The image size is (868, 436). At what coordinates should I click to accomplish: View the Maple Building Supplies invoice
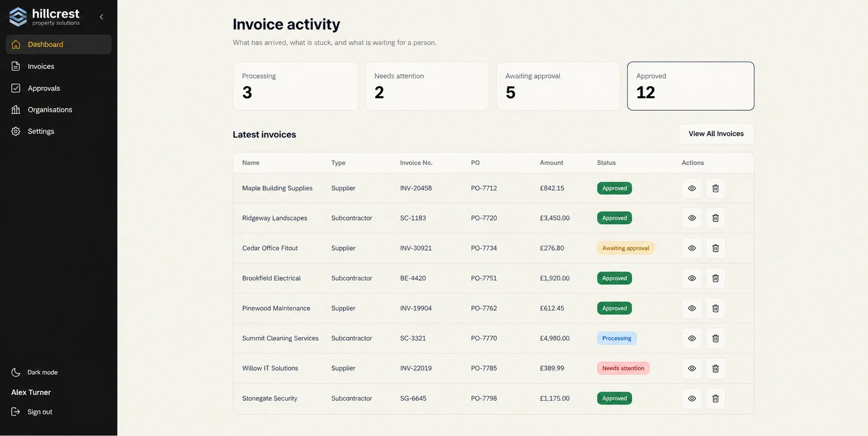(x=692, y=188)
